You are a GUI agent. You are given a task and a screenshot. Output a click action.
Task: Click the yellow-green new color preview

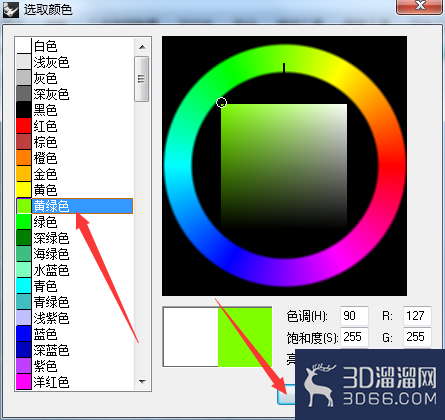point(245,337)
